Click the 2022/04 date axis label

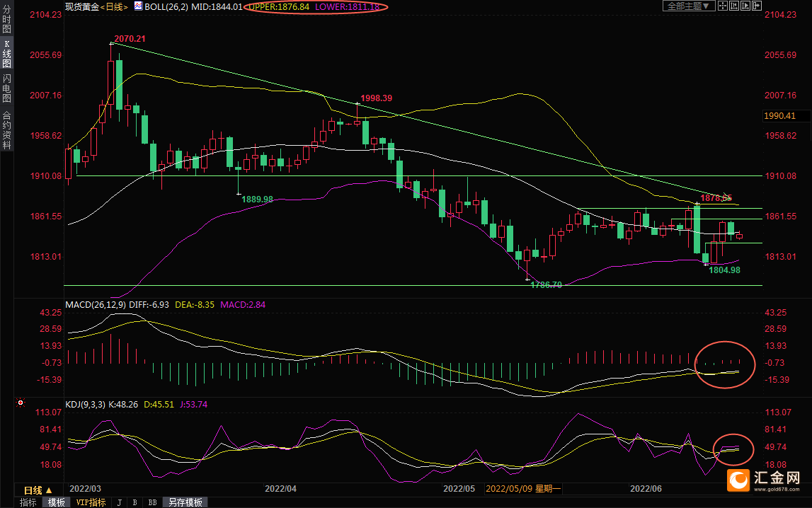(280, 489)
